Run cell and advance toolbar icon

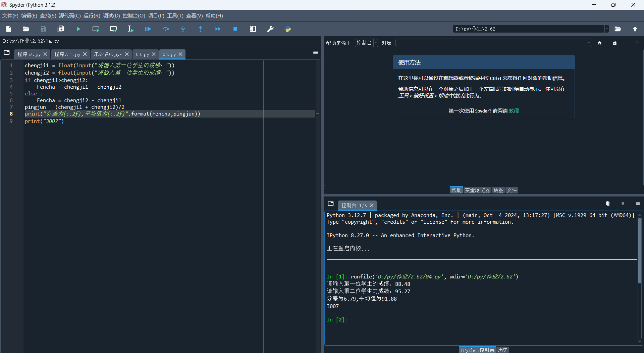[113, 29]
